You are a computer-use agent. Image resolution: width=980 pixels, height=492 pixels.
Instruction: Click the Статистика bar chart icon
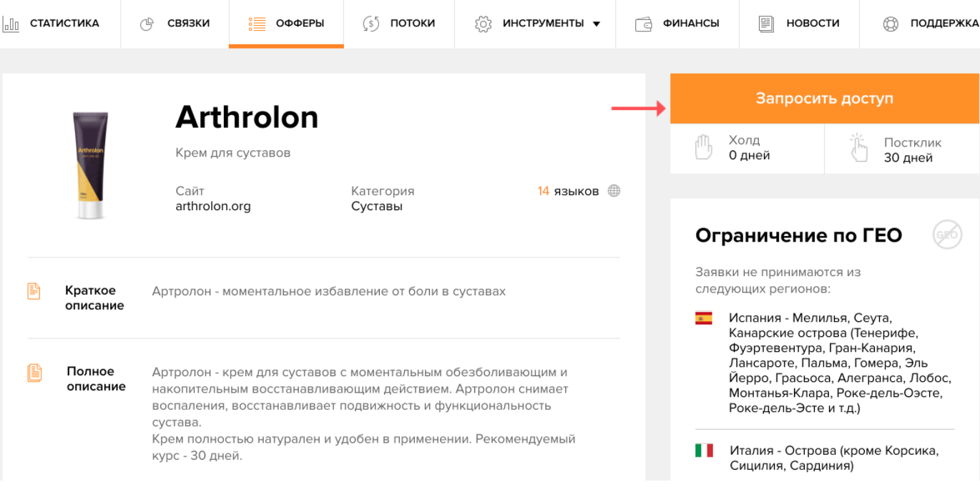tap(11, 24)
